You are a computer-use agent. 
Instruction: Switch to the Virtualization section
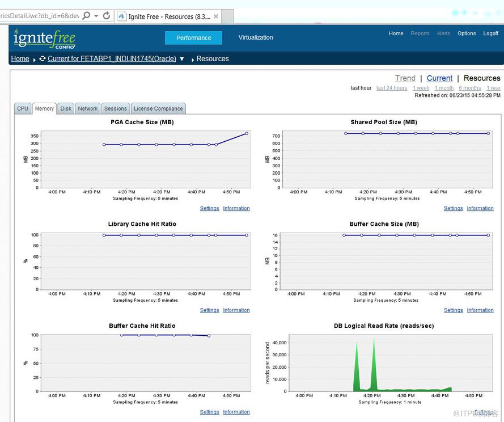[x=256, y=37]
